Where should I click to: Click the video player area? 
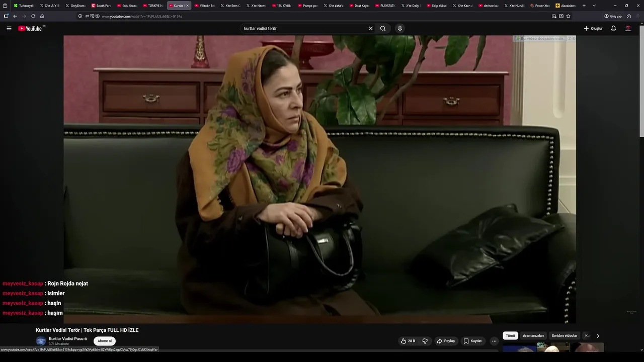pyautogui.click(x=319, y=179)
